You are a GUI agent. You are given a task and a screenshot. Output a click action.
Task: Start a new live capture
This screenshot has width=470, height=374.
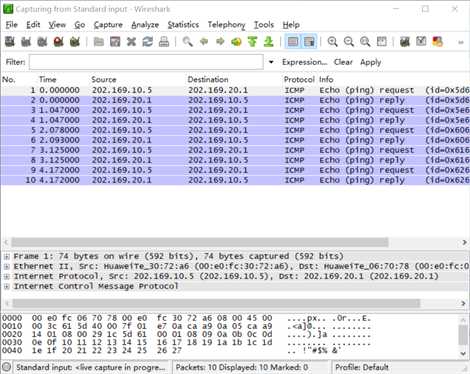(42, 42)
